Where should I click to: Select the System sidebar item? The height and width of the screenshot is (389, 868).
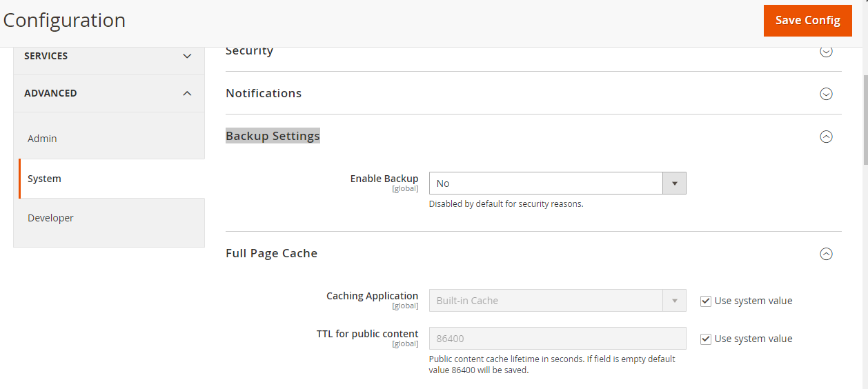tap(112, 179)
